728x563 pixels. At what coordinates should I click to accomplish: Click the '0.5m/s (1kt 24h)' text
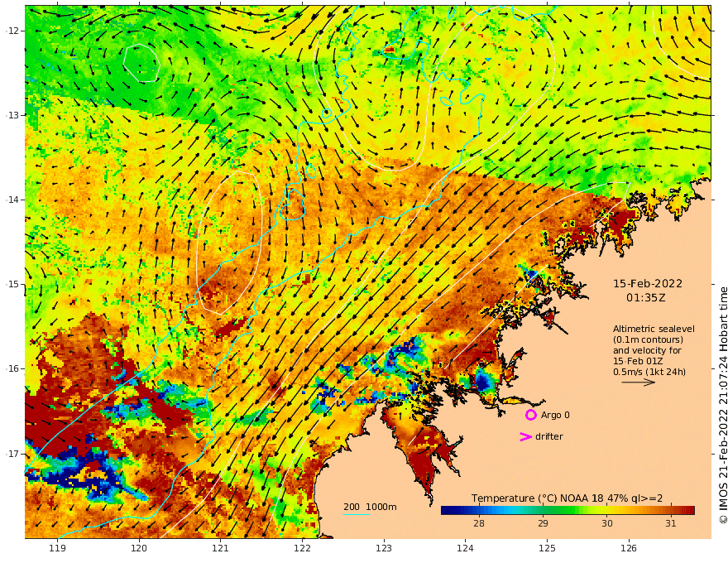(x=649, y=372)
